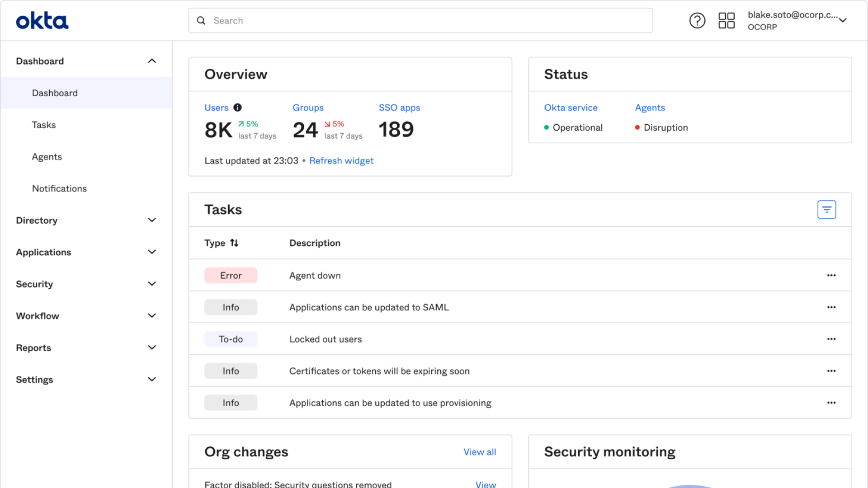Expand the Applications sidebar section
This screenshot has height=488, width=868.
click(152, 252)
